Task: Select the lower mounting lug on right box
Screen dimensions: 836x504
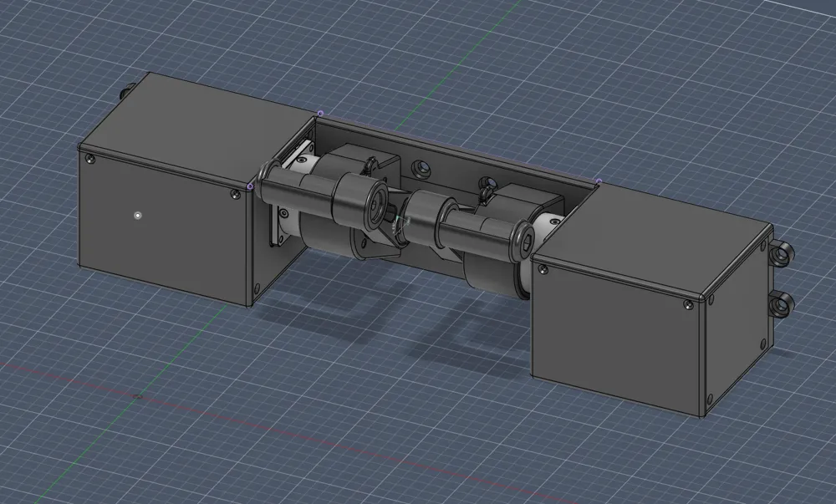Action: [x=782, y=303]
